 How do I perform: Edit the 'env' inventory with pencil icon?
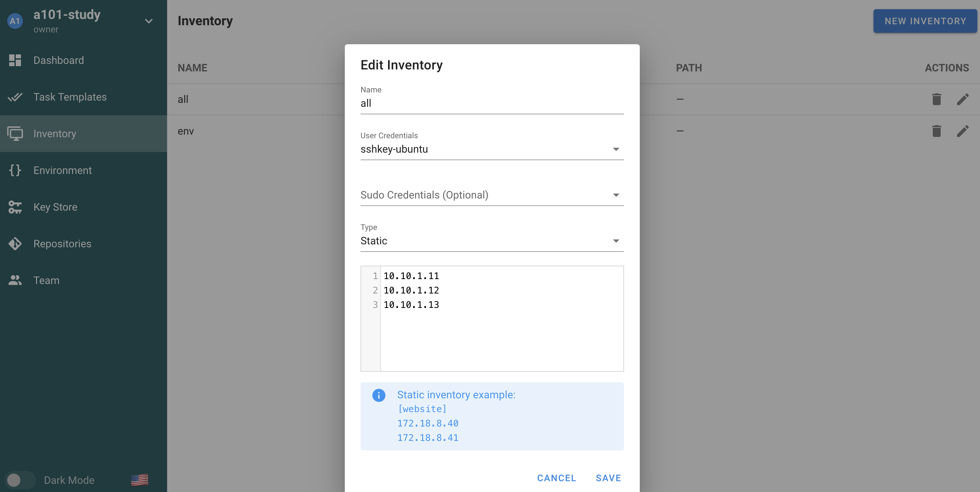point(963,131)
